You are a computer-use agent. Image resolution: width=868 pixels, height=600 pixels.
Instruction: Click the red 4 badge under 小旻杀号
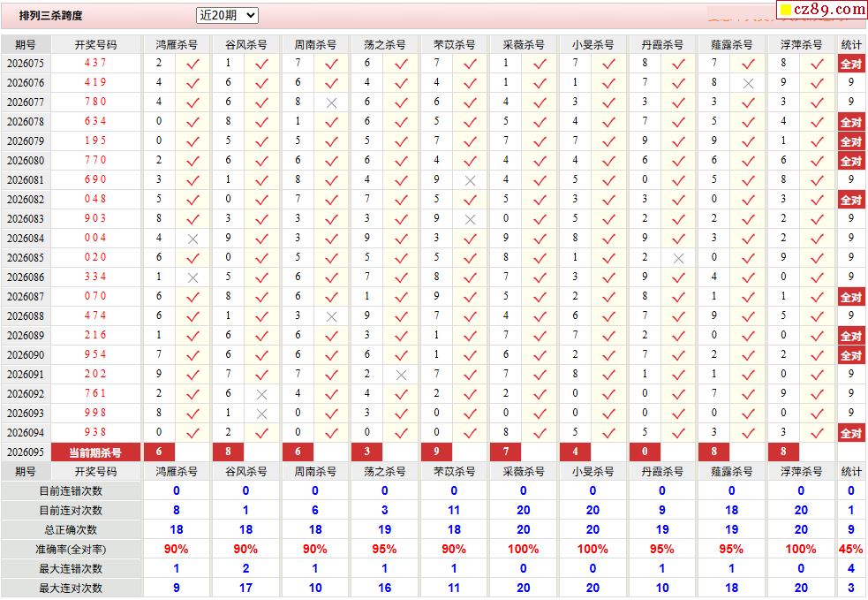575,452
